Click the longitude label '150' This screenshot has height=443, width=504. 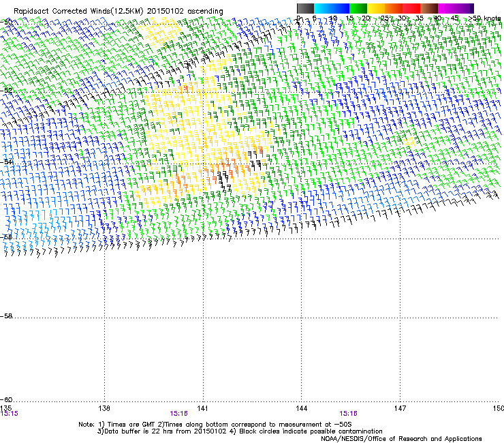click(x=499, y=408)
